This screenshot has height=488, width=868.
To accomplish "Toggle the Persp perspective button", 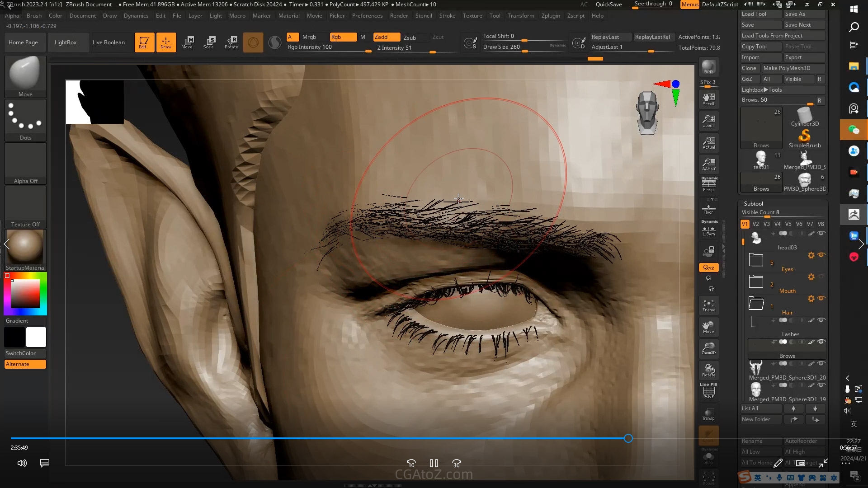I will click(x=708, y=185).
